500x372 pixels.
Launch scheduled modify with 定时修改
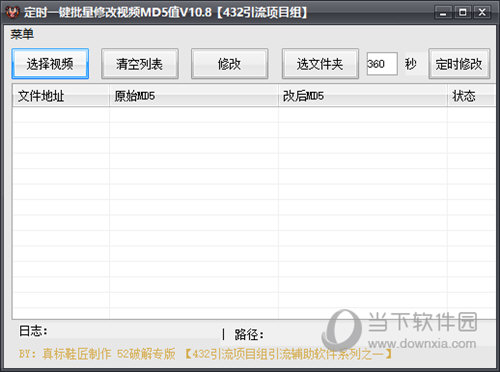tap(459, 64)
